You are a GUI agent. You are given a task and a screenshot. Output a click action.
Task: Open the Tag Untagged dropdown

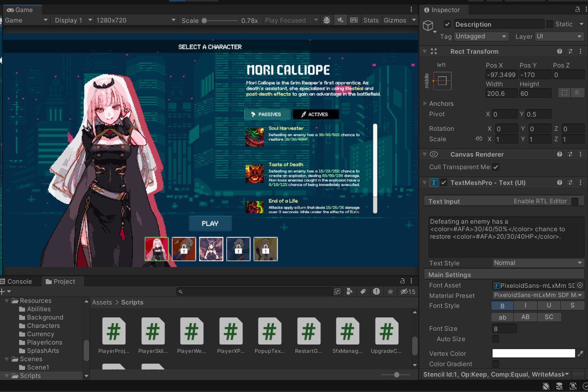pos(481,36)
